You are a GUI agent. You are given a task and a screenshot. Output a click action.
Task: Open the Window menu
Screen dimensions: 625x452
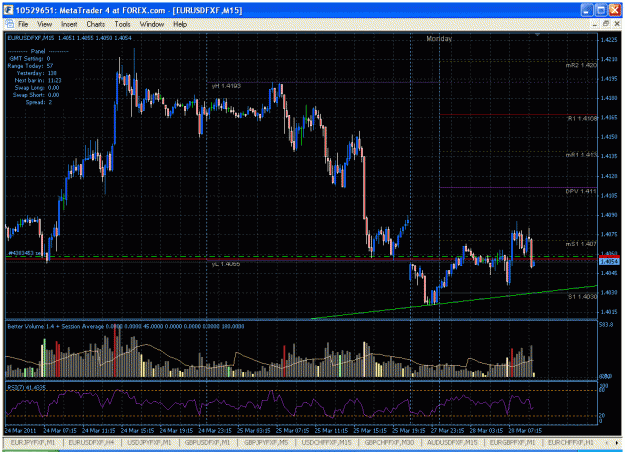point(151,24)
